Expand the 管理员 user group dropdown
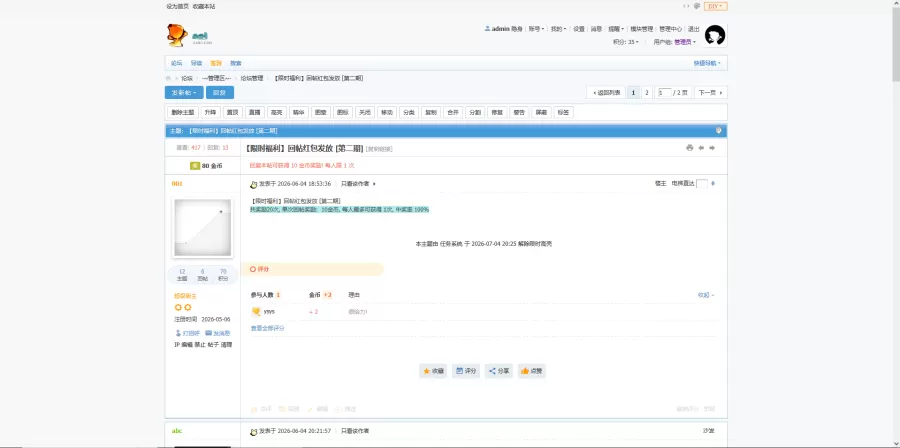This screenshot has width=900, height=448. pyautogui.click(x=685, y=42)
